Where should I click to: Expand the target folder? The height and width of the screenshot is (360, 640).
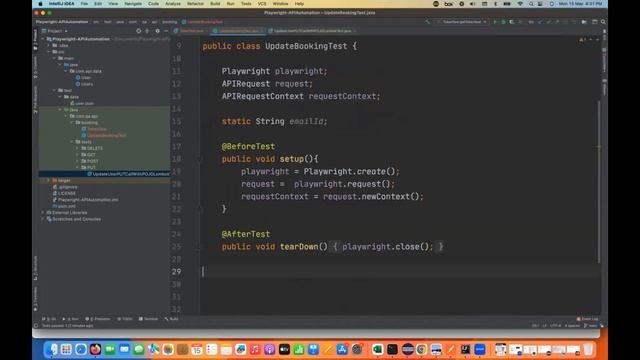[x=49, y=180]
